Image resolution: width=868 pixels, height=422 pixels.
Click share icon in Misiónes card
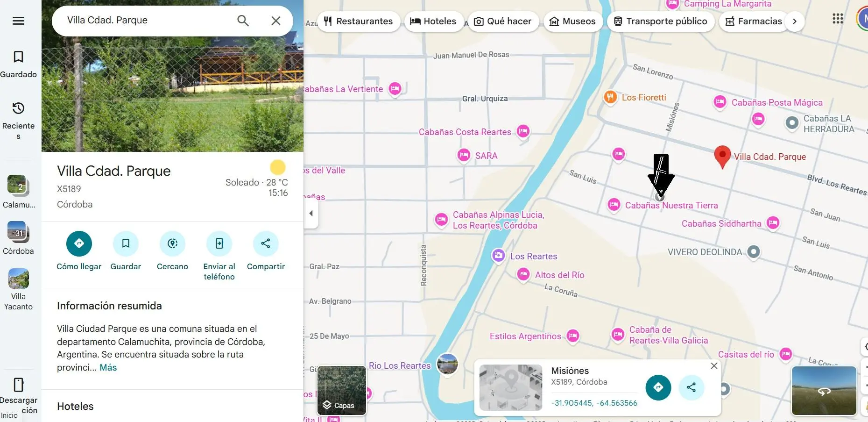pyautogui.click(x=692, y=387)
